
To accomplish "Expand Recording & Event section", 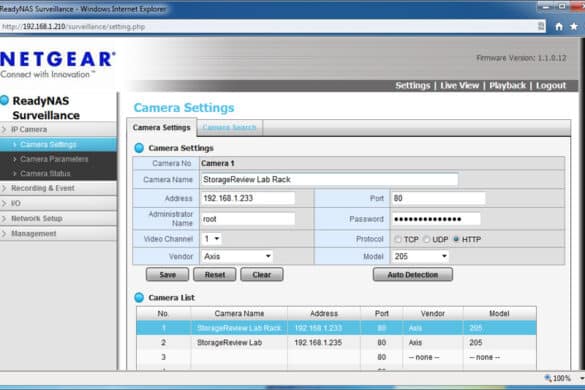I will point(59,188).
